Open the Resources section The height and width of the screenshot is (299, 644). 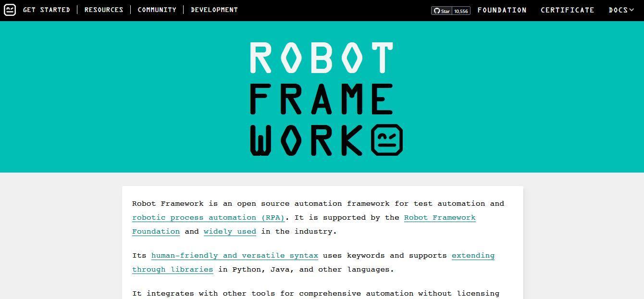[104, 10]
